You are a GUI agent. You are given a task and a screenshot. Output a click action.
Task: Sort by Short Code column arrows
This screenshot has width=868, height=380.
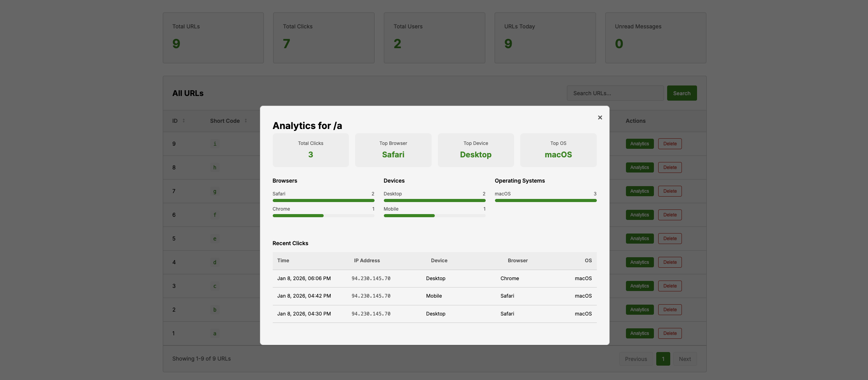tap(246, 121)
